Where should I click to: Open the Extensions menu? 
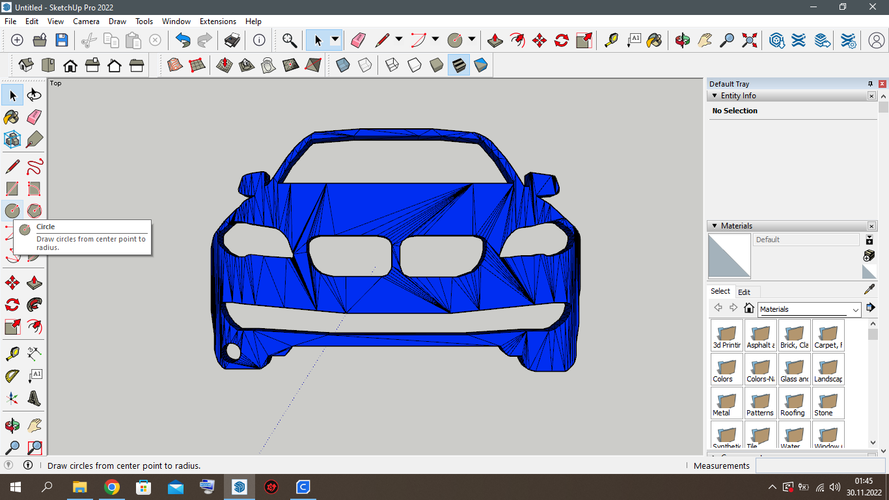pyautogui.click(x=217, y=21)
